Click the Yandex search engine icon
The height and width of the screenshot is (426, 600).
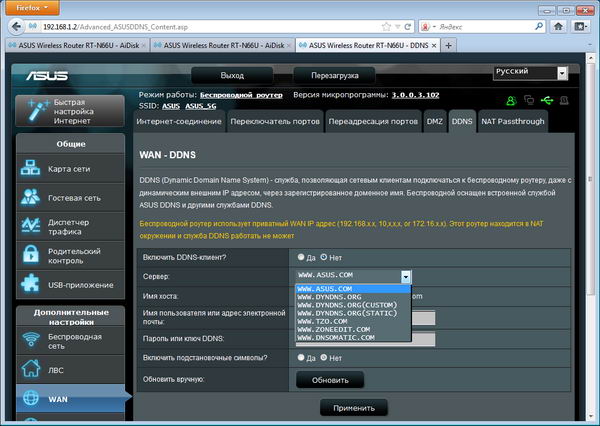(x=425, y=27)
